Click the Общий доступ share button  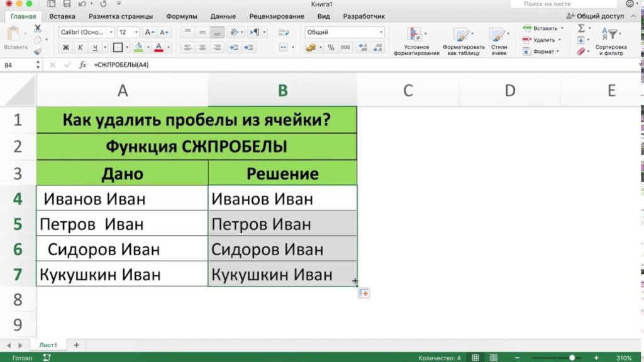click(595, 16)
